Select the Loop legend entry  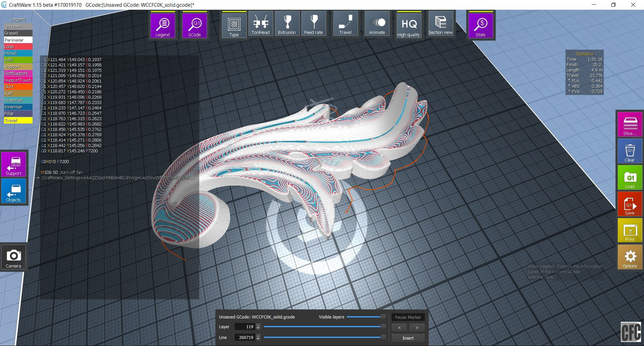pyautogui.click(x=18, y=47)
